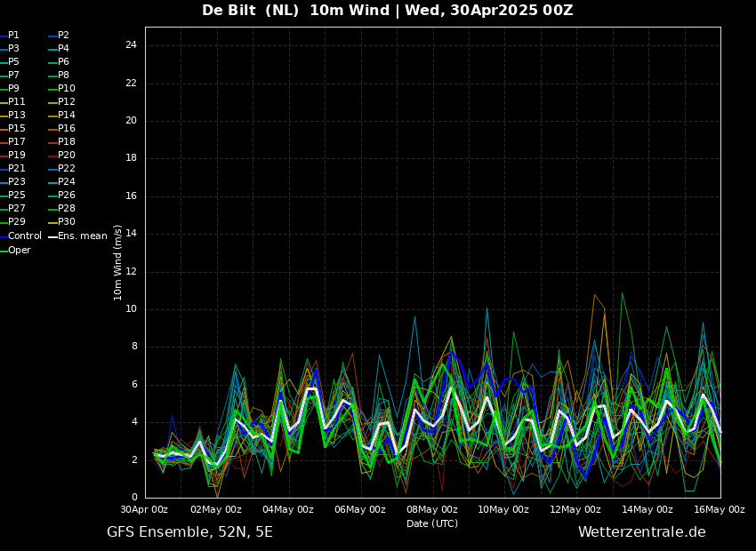Click the 30Apr 00z x-axis tick label
The image size is (756, 551).
(x=144, y=510)
